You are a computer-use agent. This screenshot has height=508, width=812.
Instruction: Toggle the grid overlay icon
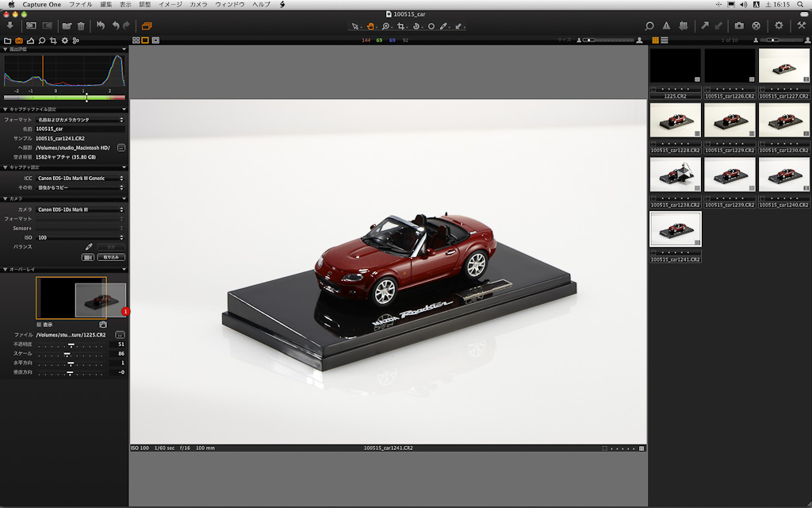(x=683, y=25)
